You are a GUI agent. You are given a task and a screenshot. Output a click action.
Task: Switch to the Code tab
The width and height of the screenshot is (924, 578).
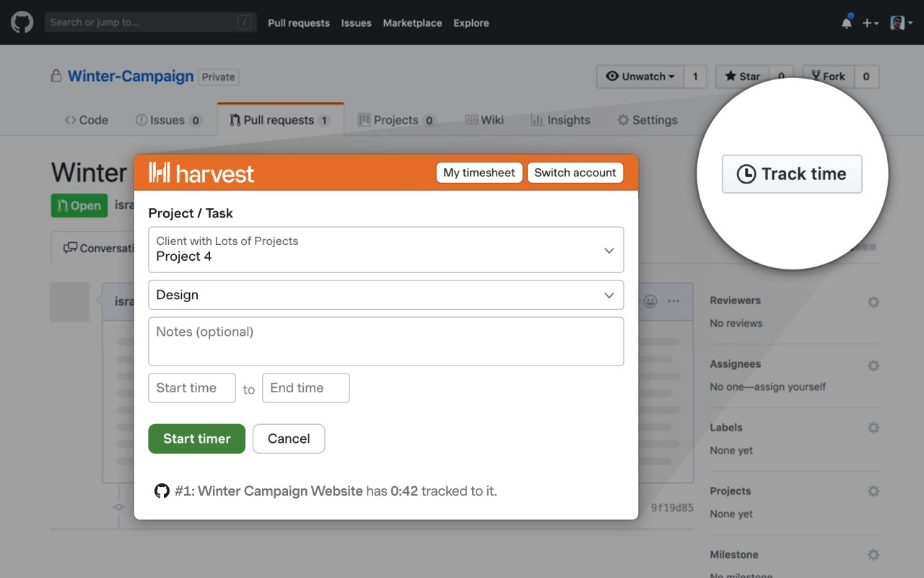(86, 120)
